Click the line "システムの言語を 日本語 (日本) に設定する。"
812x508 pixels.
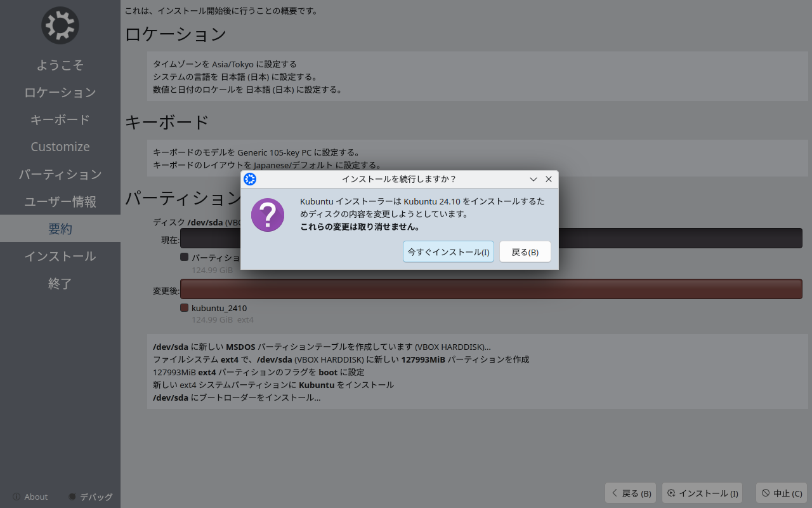tap(235, 77)
